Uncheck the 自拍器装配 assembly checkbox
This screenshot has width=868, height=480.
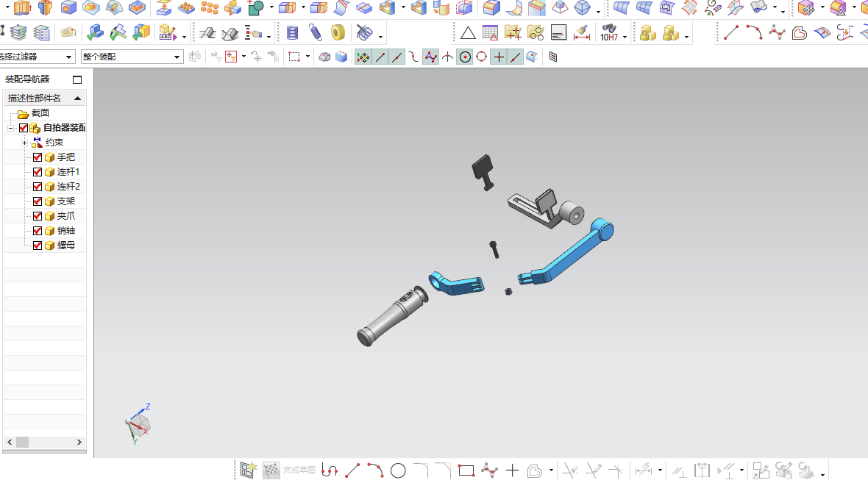(24, 128)
